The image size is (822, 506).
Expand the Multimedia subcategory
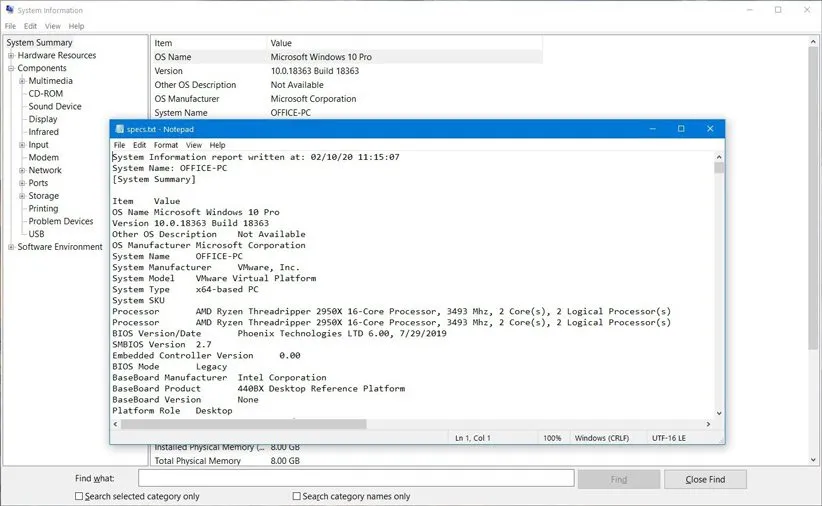[22, 81]
